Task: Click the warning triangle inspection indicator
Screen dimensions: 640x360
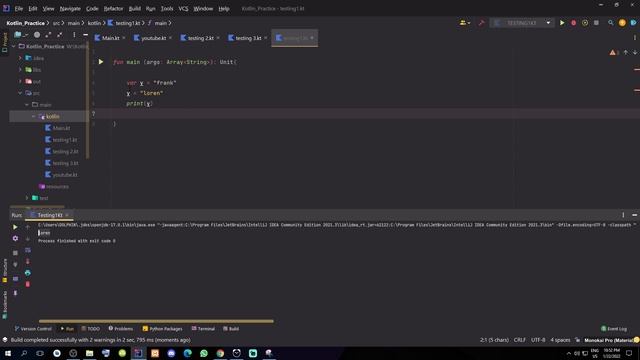Action: [x=614, y=53]
